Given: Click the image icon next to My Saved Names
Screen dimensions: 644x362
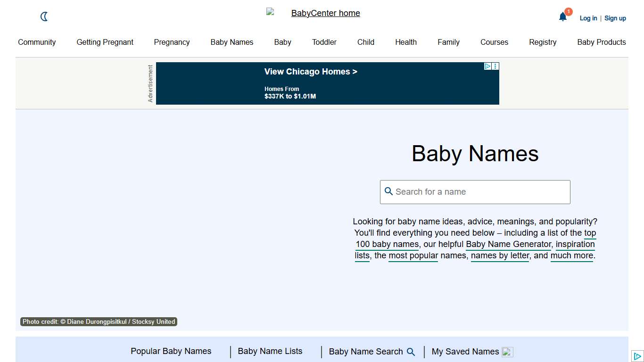Looking at the screenshot, I should [x=507, y=352].
